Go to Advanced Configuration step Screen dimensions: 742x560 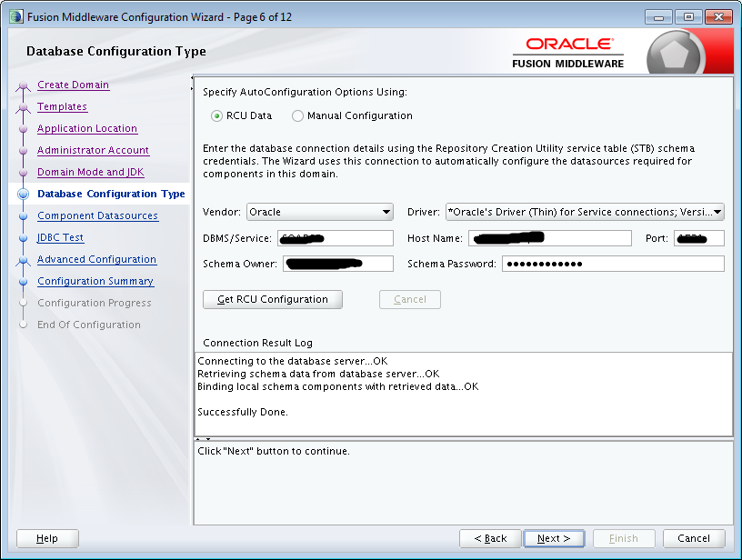coord(96,259)
